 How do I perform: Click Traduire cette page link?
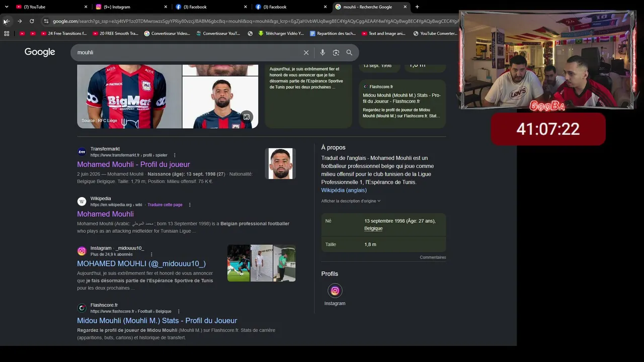(x=165, y=205)
